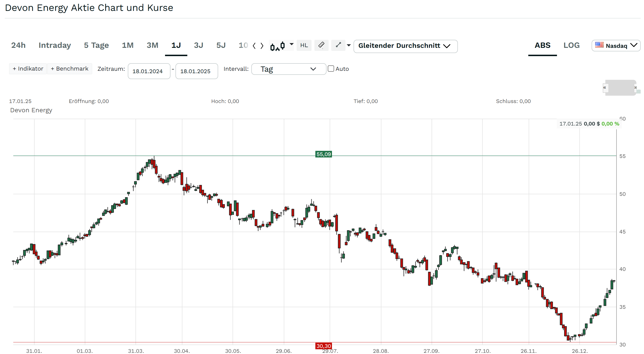This screenshot has width=644, height=354.
Task: Click the 17.01.25 price tooltip label
Action: pyautogui.click(x=589, y=124)
